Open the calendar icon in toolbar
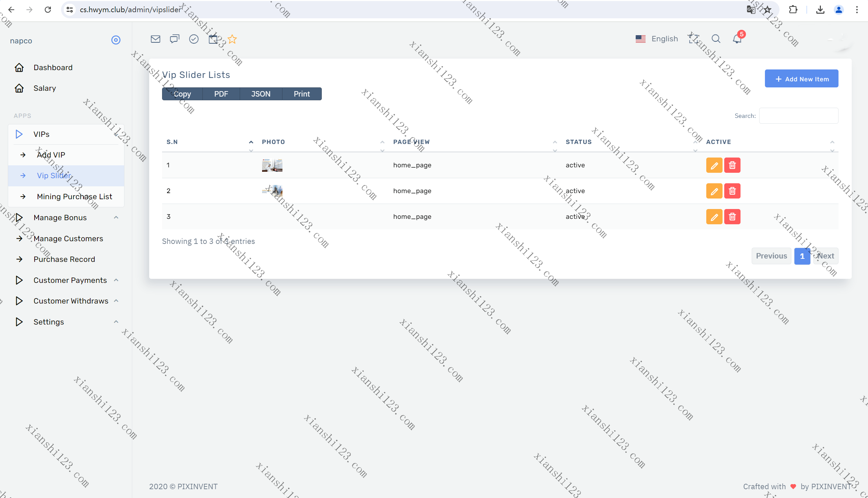This screenshot has height=498, width=868. 213,39
